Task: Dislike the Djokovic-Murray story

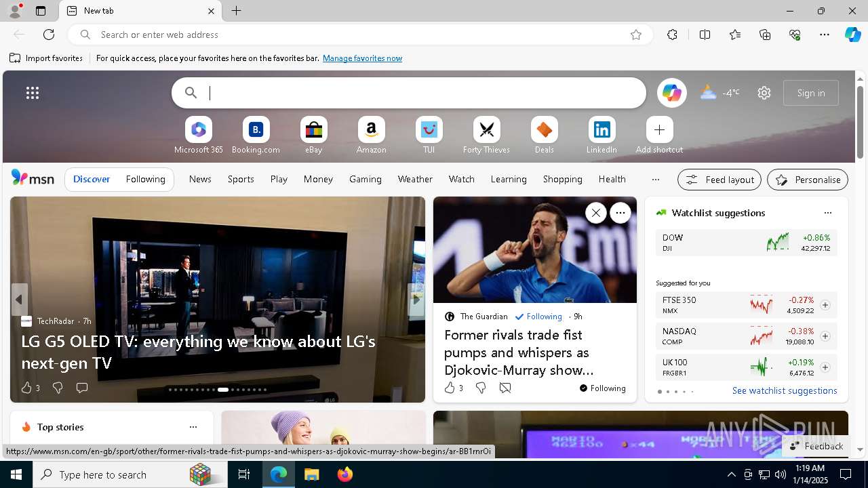Action: [481, 388]
